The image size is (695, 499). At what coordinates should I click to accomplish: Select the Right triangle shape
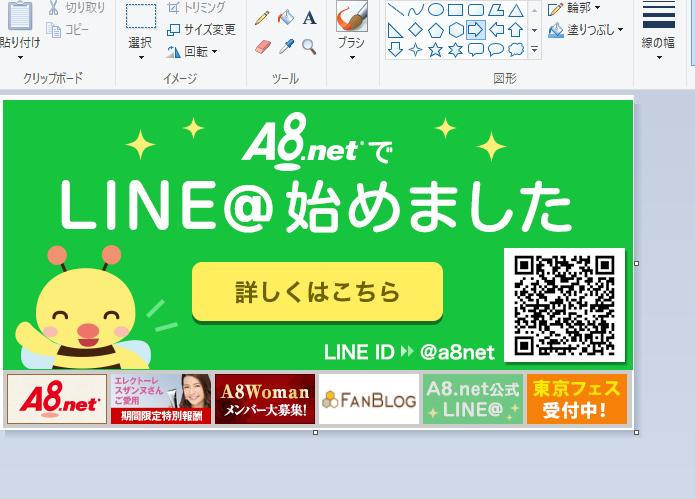click(395, 30)
